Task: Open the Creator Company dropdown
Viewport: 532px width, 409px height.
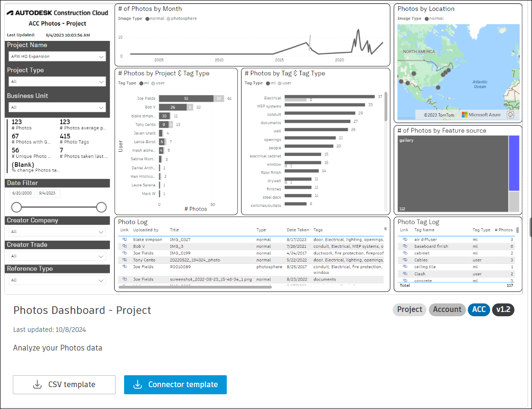Action: pyautogui.click(x=57, y=232)
